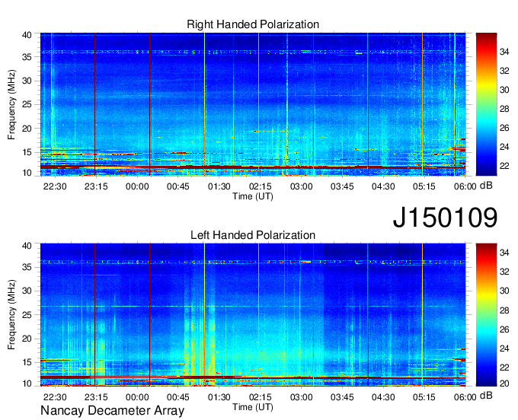Click 22:30 time tick of Right Handed plot
Screen dimensions: 518x420
click(x=55, y=186)
